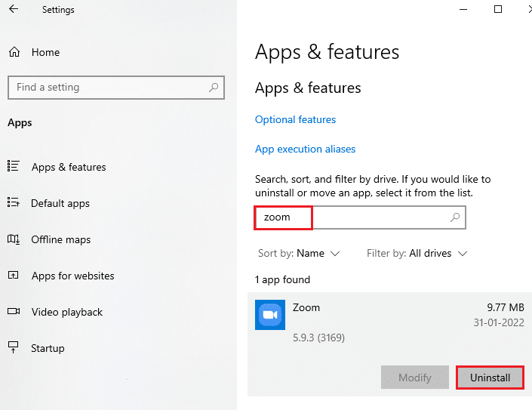Open the Optional features link
The width and height of the screenshot is (532, 410).
click(x=295, y=119)
